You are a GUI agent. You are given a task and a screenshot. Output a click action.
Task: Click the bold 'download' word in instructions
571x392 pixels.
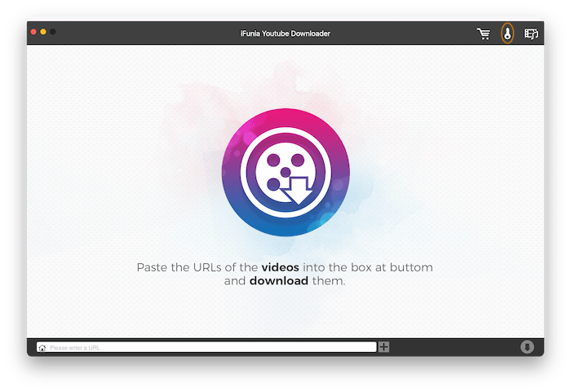pos(279,281)
